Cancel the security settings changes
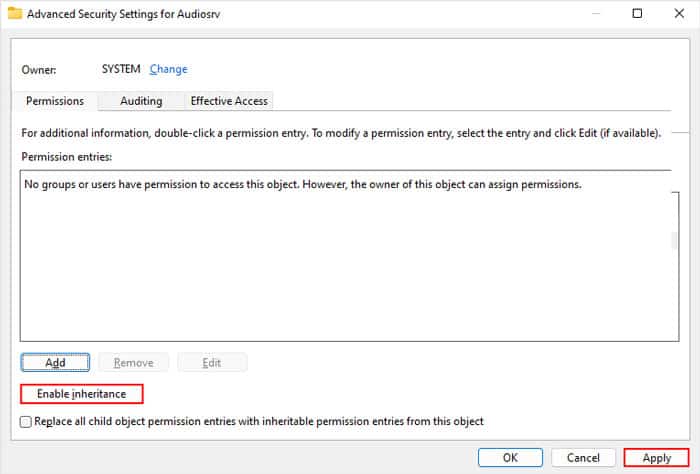 pyautogui.click(x=583, y=457)
